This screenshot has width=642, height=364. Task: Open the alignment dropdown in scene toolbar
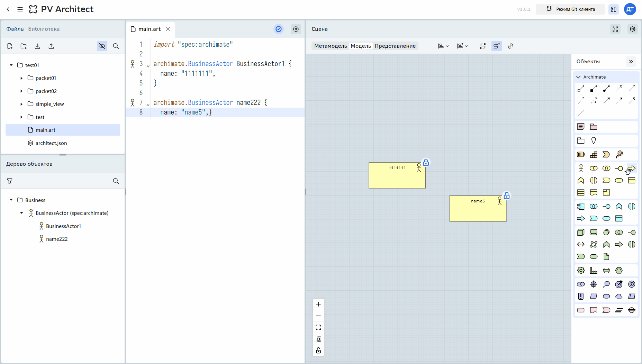[x=443, y=46]
